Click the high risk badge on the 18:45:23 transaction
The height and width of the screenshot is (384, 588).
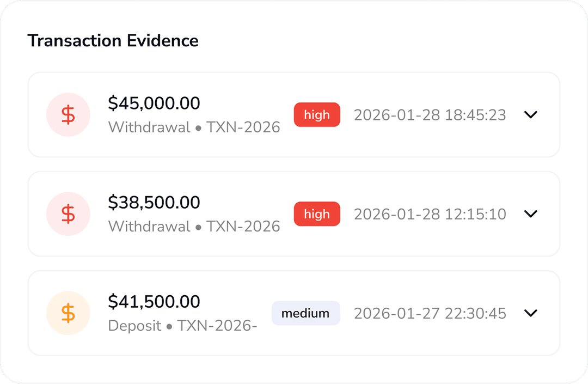coord(317,115)
